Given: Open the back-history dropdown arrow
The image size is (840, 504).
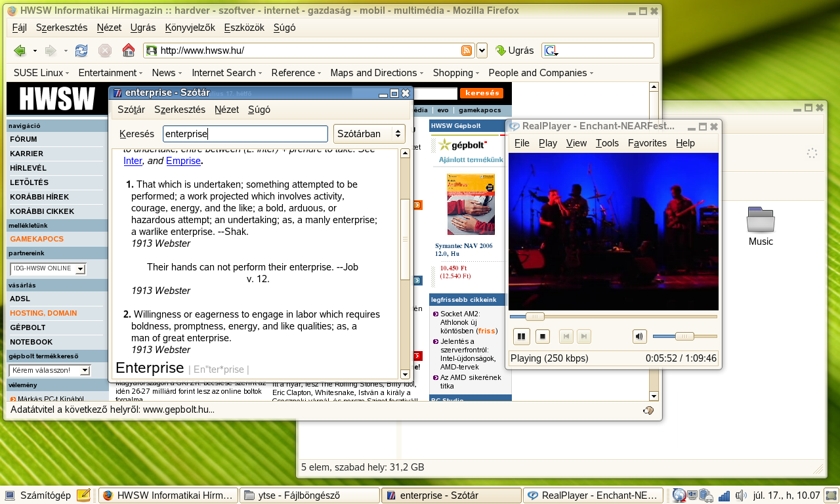Looking at the screenshot, I should point(34,51).
